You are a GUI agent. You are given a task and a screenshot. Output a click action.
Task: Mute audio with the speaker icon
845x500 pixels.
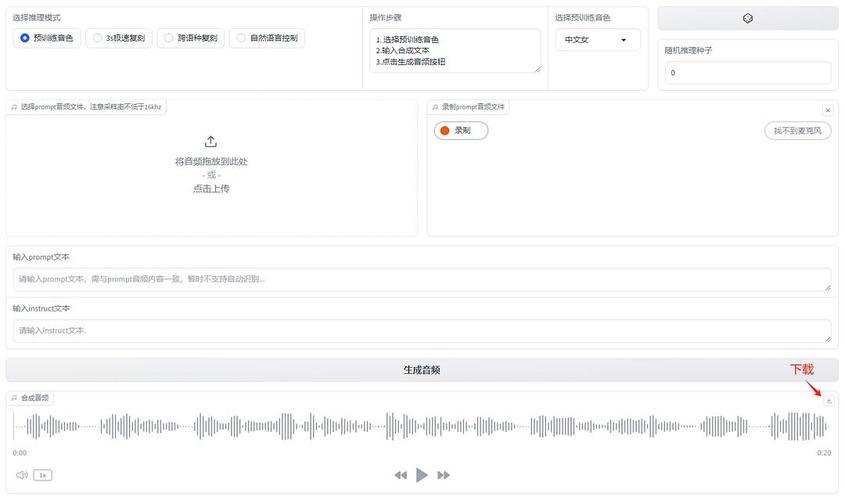pos(22,475)
